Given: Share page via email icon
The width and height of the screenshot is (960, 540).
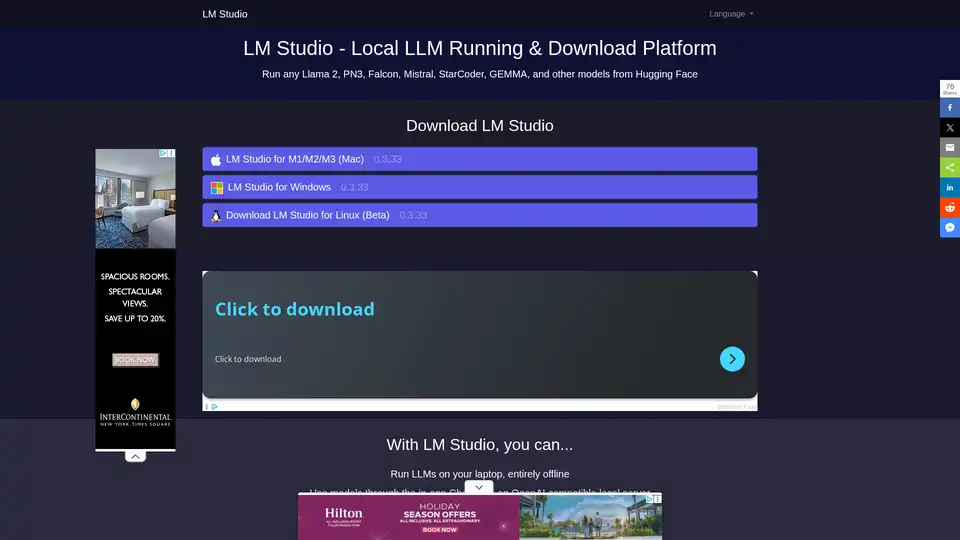Looking at the screenshot, I should click(950, 148).
